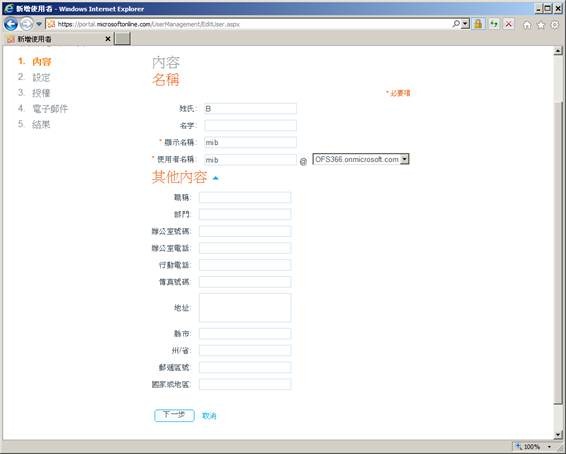Click the refresh page icon
This screenshot has width=566, height=454.
coord(494,24)
